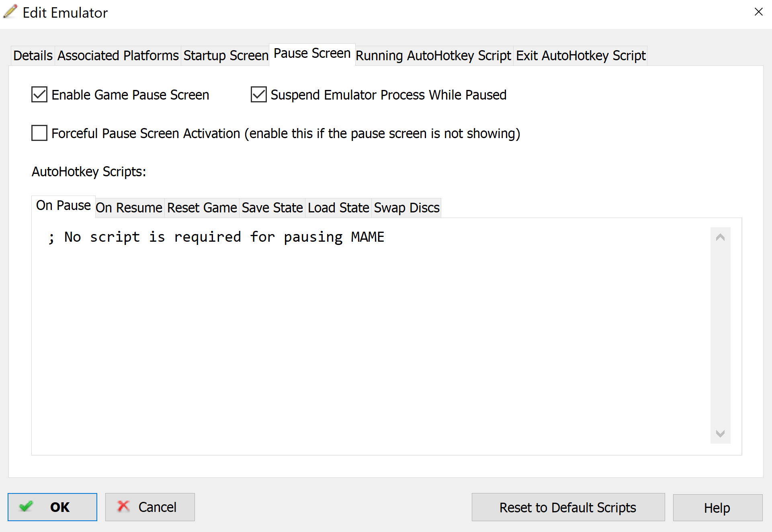772x532 pixels.
Task: Go to the Startup Screen tab
Action: (226, 55)
